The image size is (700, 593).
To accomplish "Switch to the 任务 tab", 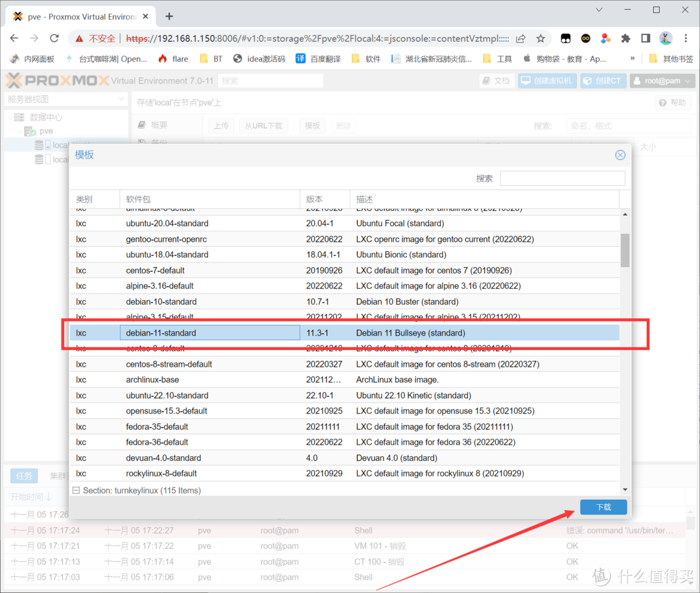I will pos(24,476).
